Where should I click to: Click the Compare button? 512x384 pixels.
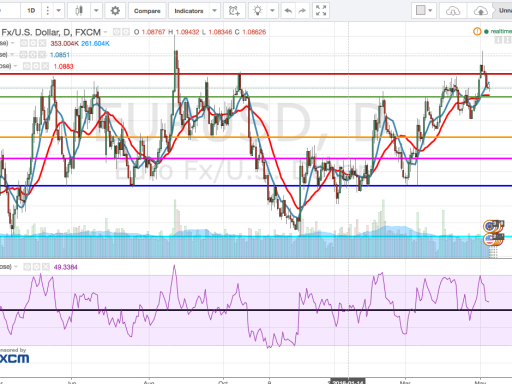[x=147, y=11]
